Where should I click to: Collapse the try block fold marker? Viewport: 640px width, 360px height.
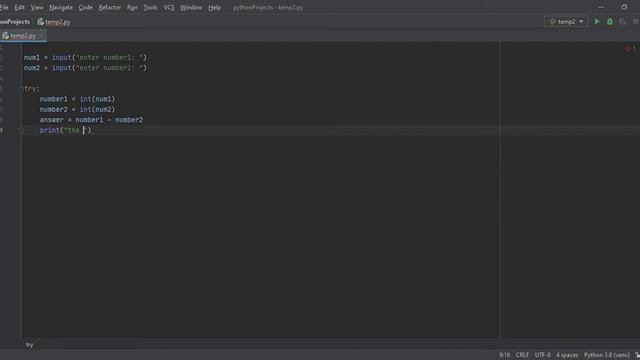click(x=22, y=89)
